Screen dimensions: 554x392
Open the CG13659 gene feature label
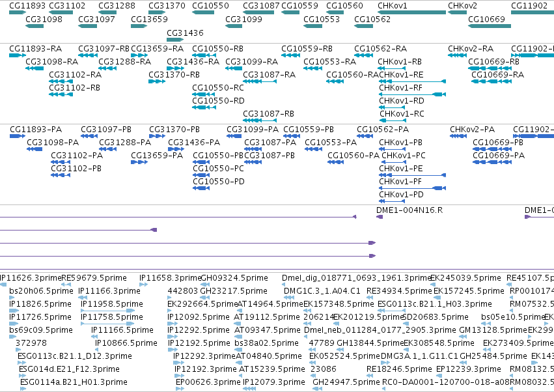(149, 19)
